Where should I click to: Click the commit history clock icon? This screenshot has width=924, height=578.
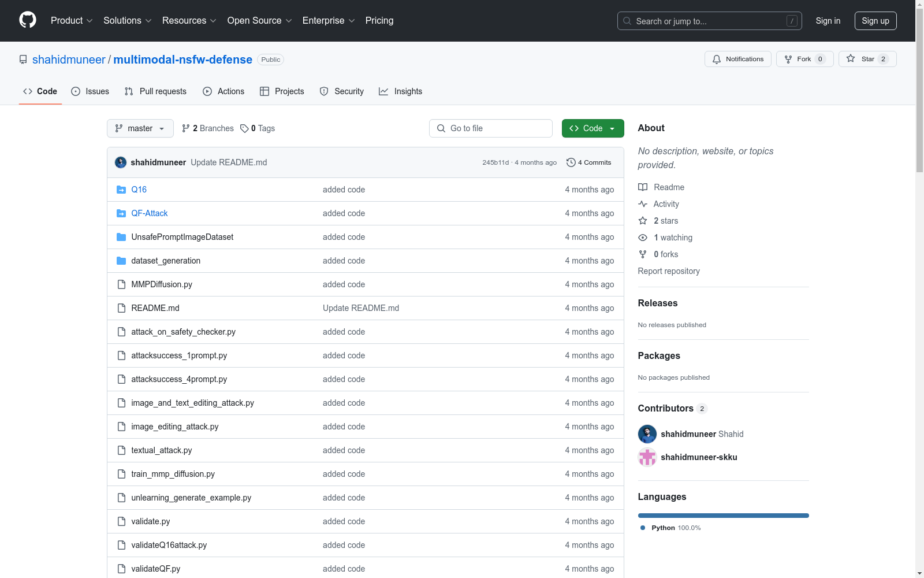571,162
